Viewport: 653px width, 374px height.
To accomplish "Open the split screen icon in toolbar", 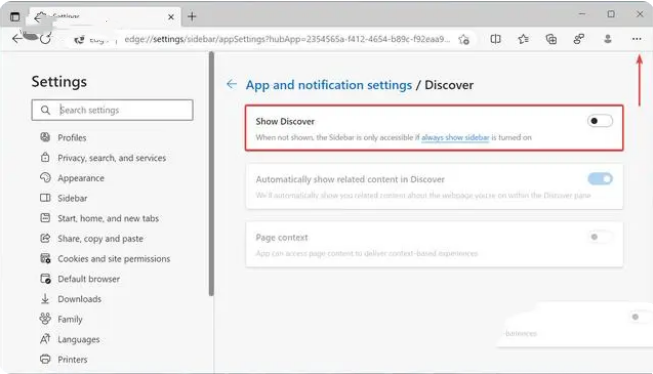I will pyautogui.click(x=495, y=39).
